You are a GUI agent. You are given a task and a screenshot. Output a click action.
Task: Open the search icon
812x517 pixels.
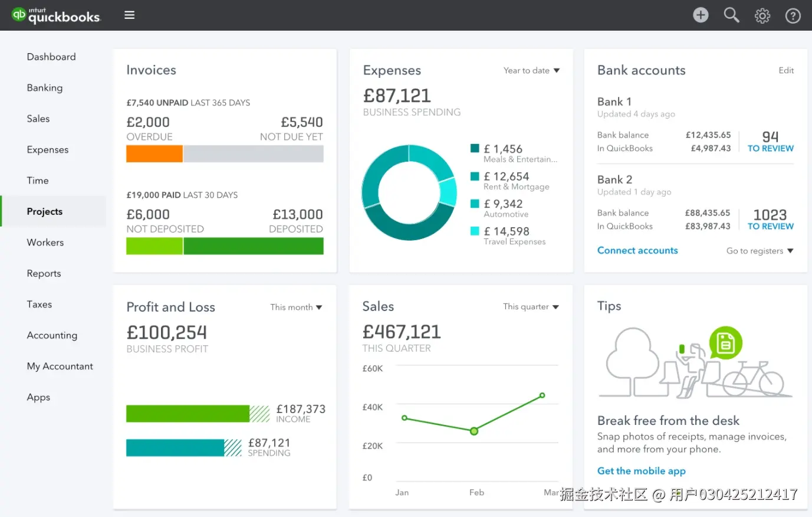point(731,15)
